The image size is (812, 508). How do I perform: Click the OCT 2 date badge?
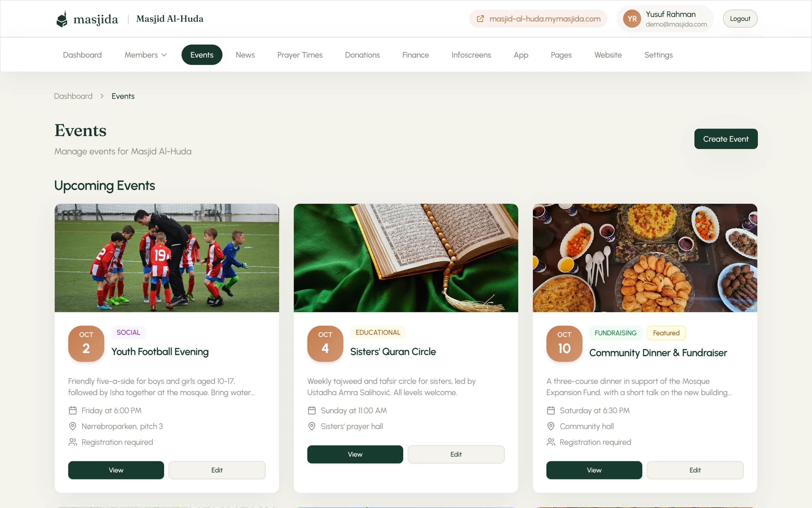[86, 343]
